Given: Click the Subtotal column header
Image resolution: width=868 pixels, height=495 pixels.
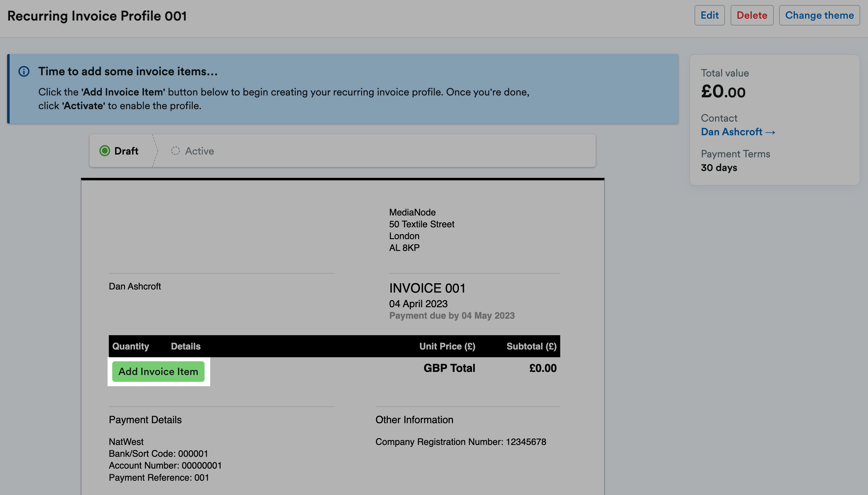Looking at the screenshot, I should [531, 346].
